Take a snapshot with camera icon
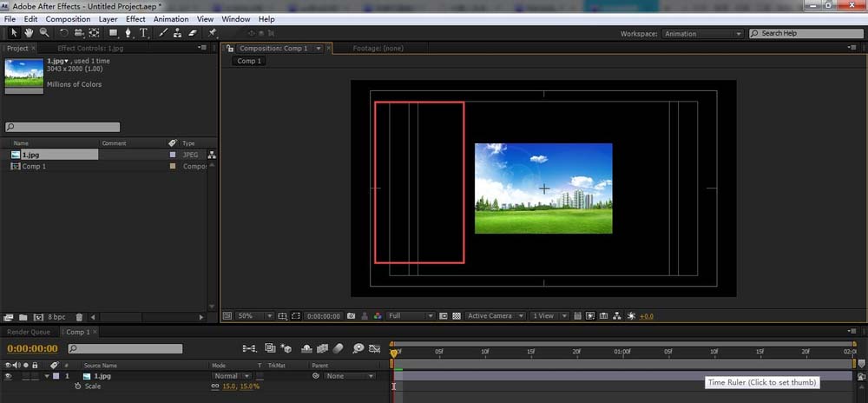Viewport: 868px width, 403px height. [x=351, y=316]
